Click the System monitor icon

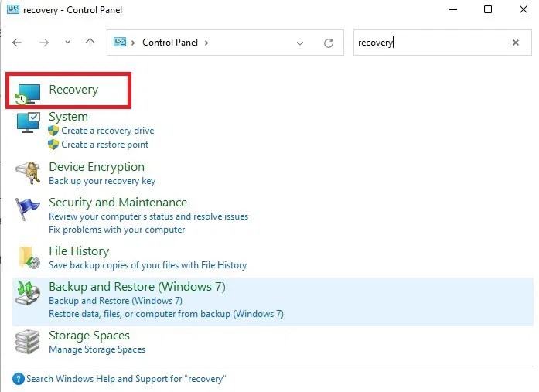click(x=28, y=122)
